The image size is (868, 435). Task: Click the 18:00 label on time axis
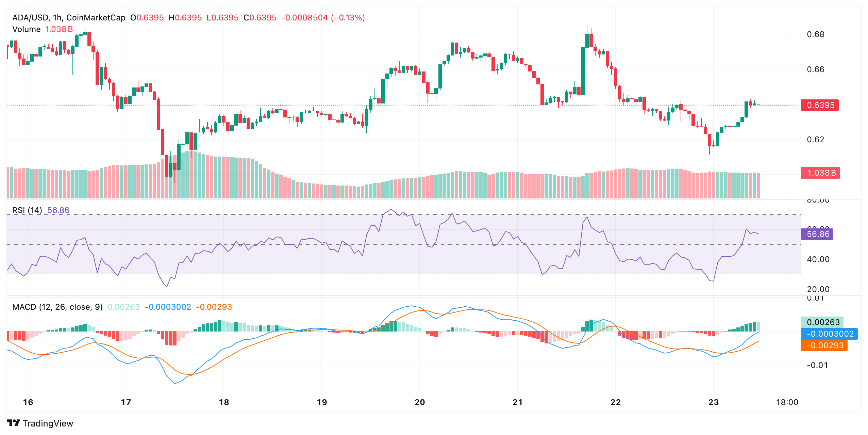(787, 402)
